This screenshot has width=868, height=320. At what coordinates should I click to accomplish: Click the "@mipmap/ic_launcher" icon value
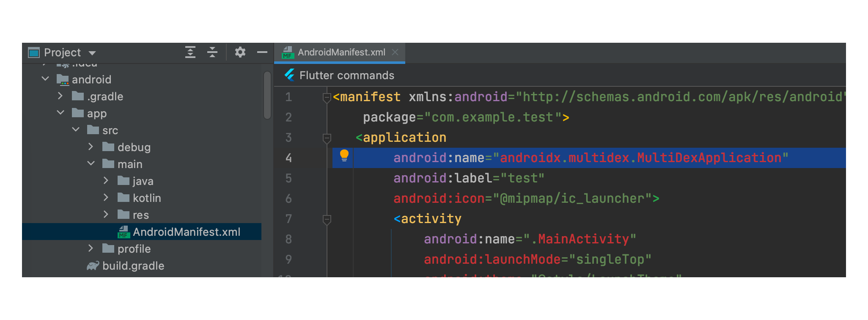pyautogui.click(x=572, y=199)
